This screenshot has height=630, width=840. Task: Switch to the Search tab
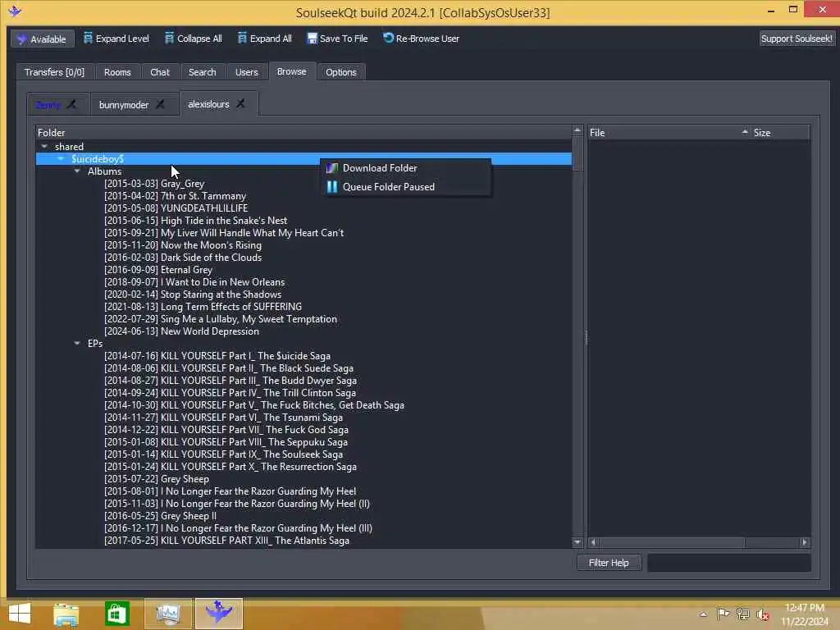click(x=202, y=72)
